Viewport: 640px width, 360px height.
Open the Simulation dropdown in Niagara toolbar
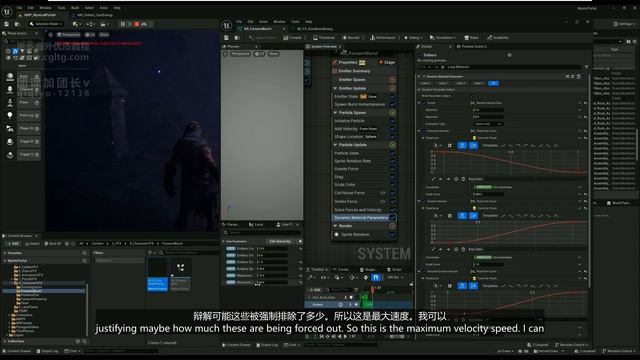442,38
